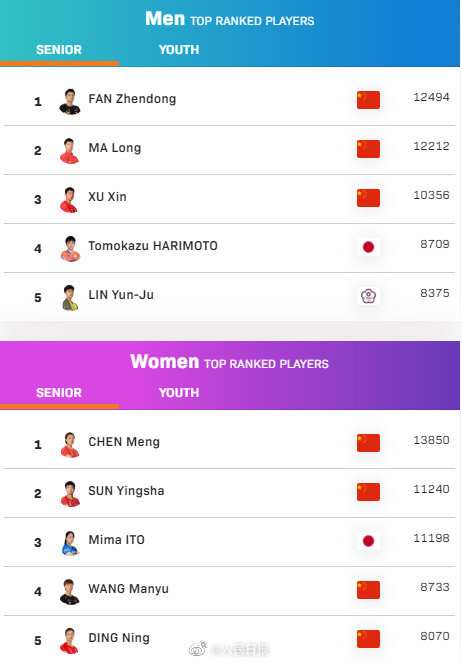Click Mima ITO's player photo
Screen dimensions: 461x664
click(70, 543)
